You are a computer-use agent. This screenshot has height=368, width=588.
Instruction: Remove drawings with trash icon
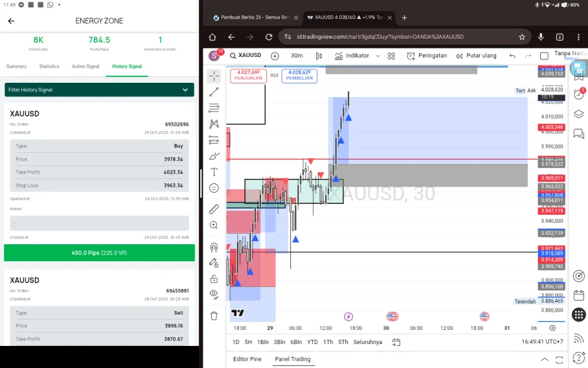pyautogui.click(x=214, y=316)
